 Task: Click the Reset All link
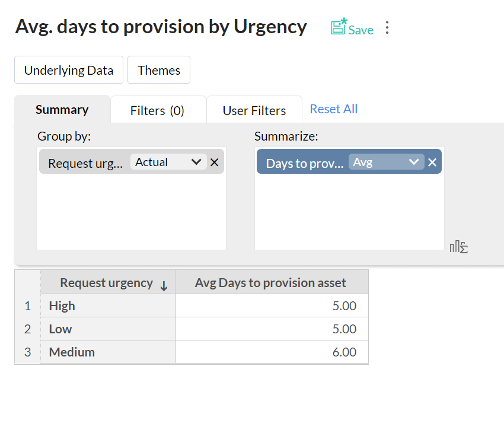coord(334,109)
